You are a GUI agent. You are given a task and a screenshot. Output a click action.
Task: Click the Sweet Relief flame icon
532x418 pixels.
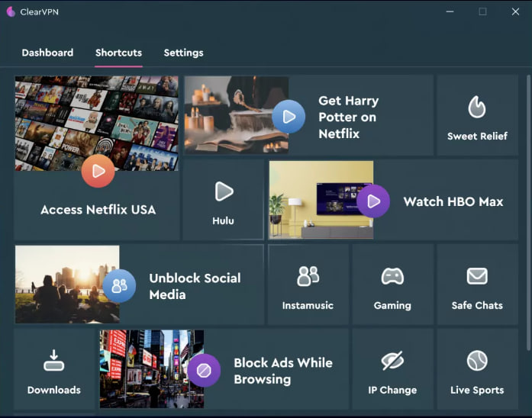pos(477,107)
